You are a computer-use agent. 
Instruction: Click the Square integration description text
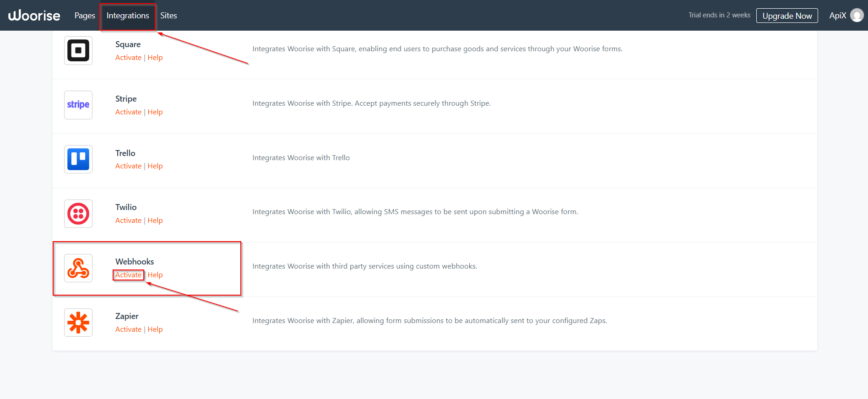(x=437, y=49)
